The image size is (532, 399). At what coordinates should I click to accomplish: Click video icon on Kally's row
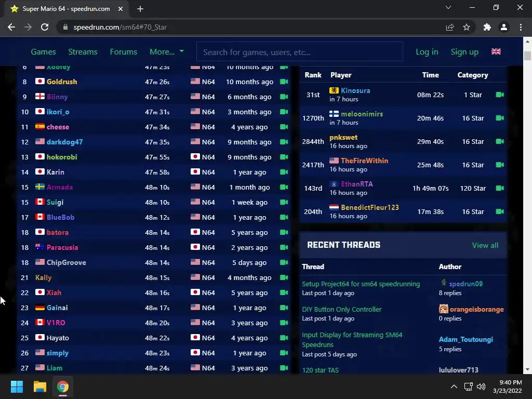(x=284, y=277)
